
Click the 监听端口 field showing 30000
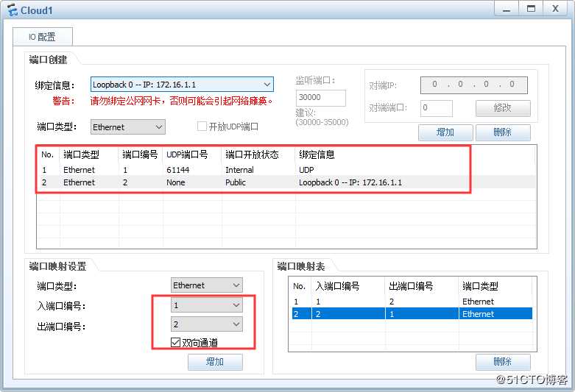click(320, 98)
